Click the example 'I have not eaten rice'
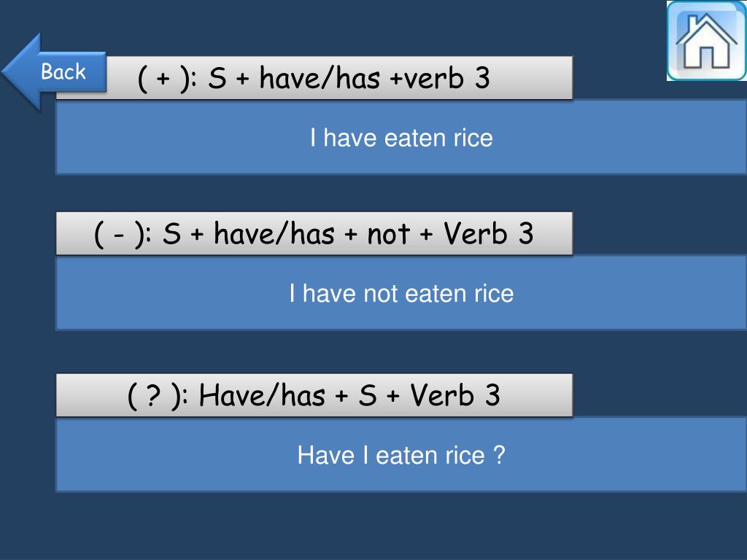The image size is (747, 560). pos(401,293)
